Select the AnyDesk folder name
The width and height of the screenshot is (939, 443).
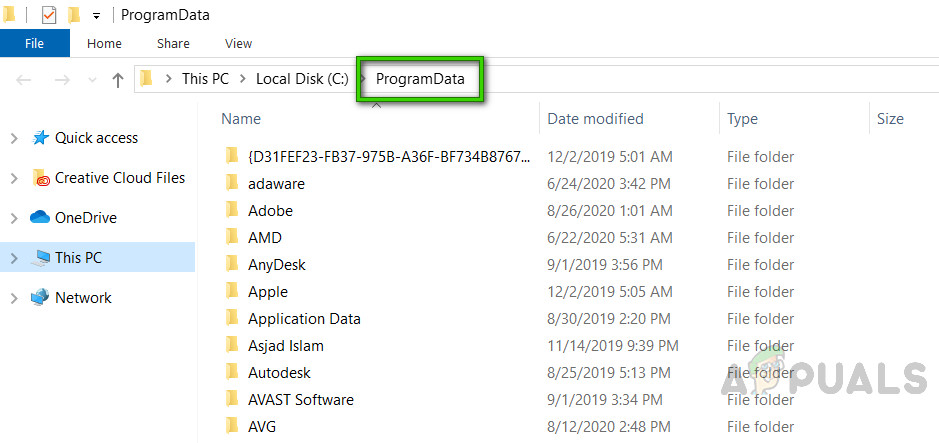click(x=277, y=265)
